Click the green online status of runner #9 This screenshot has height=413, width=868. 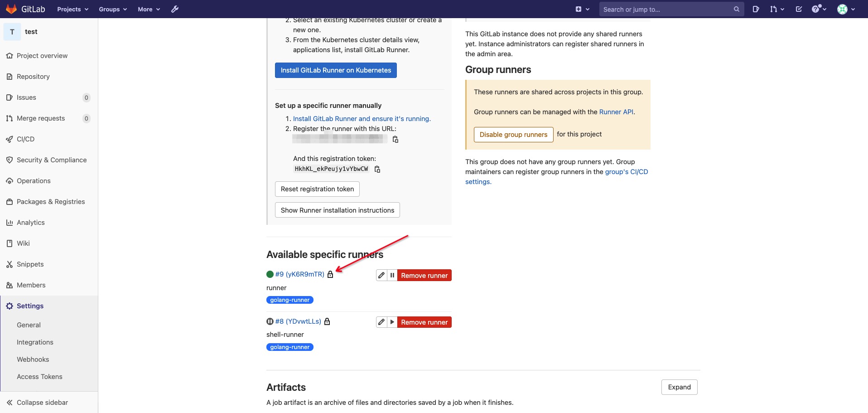point(270,274)
